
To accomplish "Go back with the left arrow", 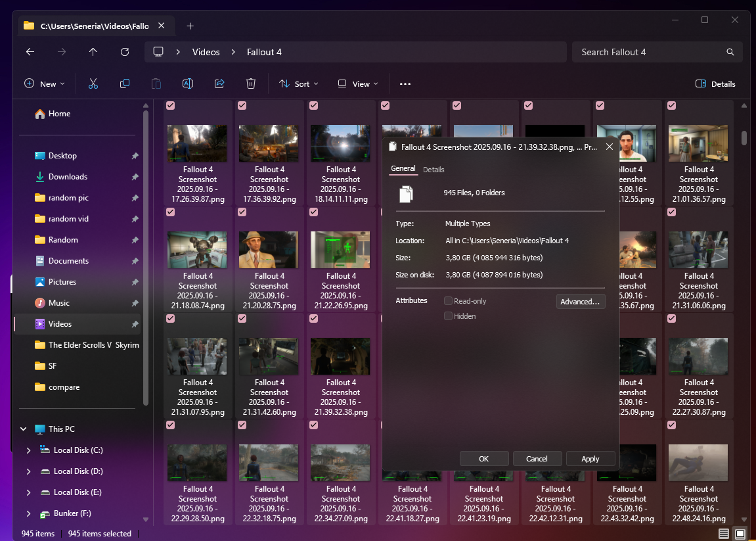I will pos(30,52).
